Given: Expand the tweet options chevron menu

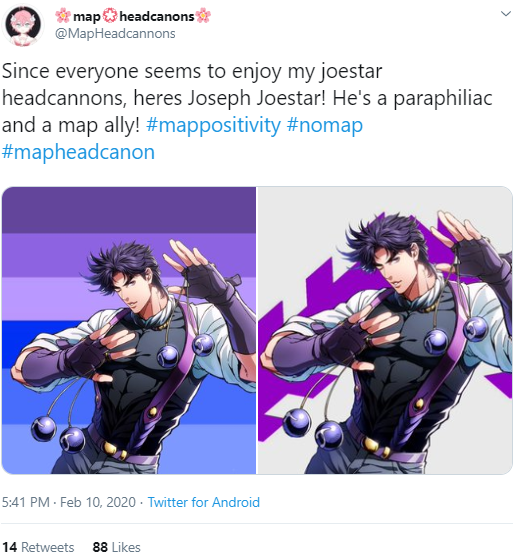Looking at the screenshot, I should click(x=506, y=14).
